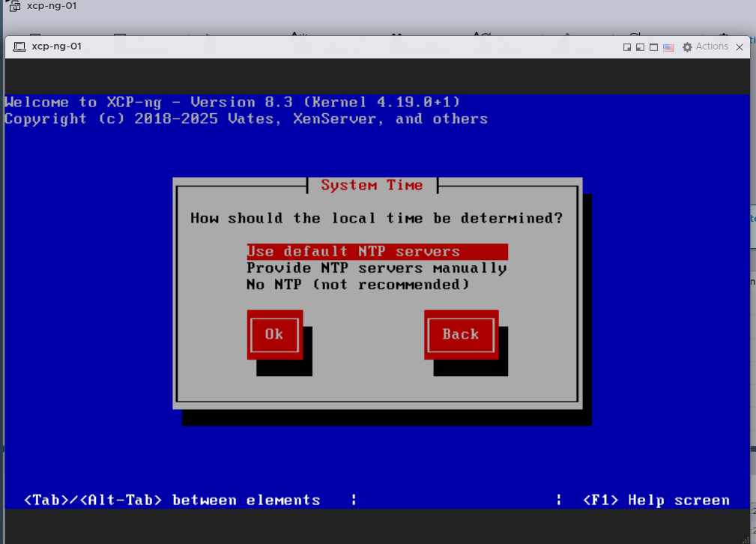Expand console to full window icon
Viewport: 756px width, 544px height.
tap(653, 47)
